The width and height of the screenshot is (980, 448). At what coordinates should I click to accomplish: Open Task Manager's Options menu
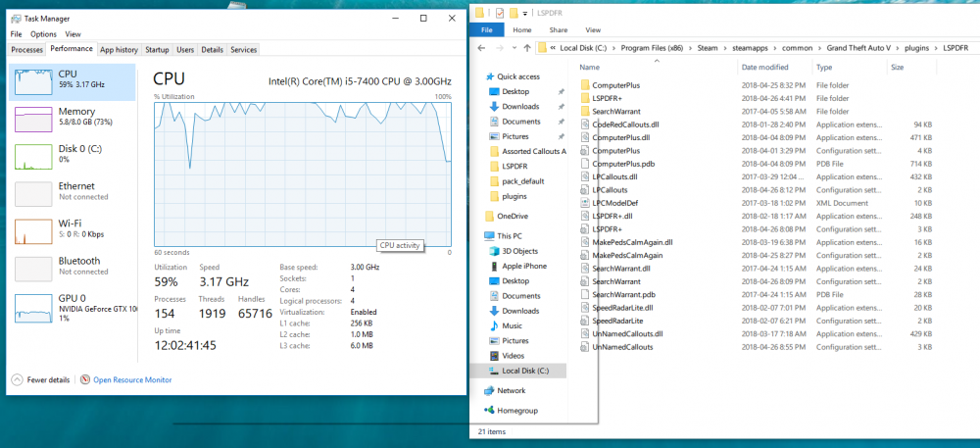tap(43, 34)
